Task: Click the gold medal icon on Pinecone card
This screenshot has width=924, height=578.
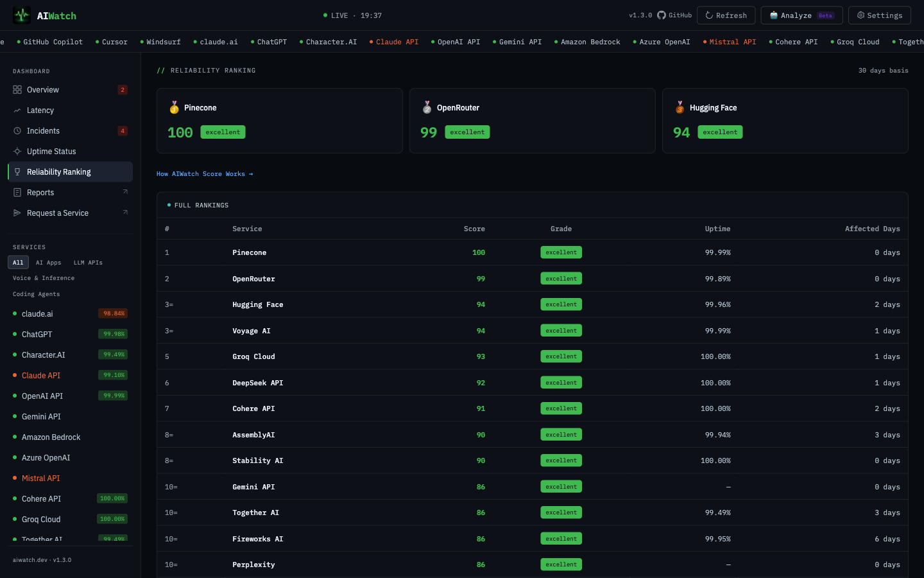Action: [174, 107]
